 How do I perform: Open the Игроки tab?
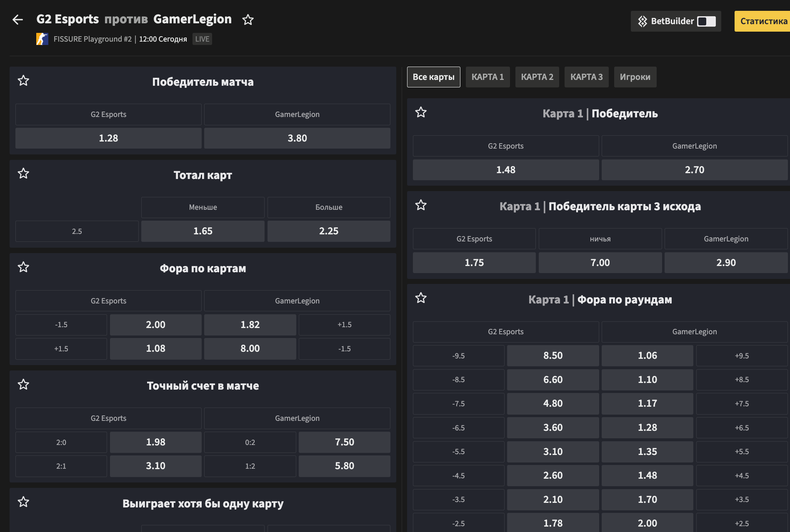click(635, 77)
